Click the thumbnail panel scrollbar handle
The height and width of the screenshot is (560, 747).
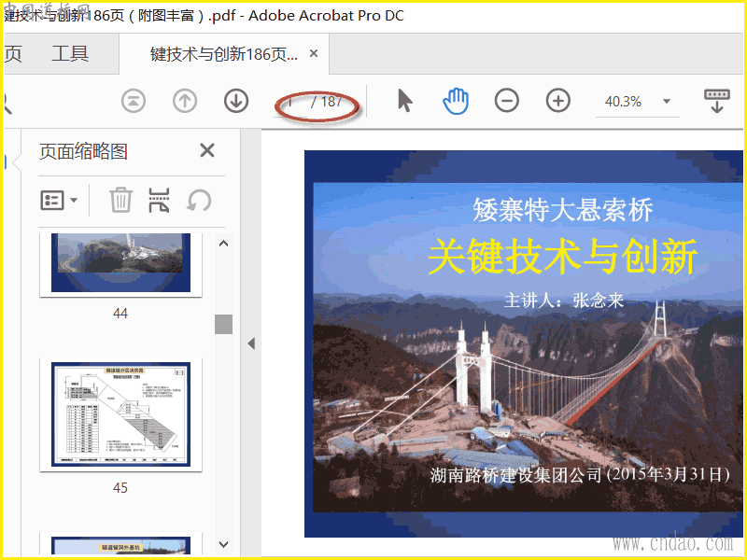pyautogui.click(x=223, y=324)
